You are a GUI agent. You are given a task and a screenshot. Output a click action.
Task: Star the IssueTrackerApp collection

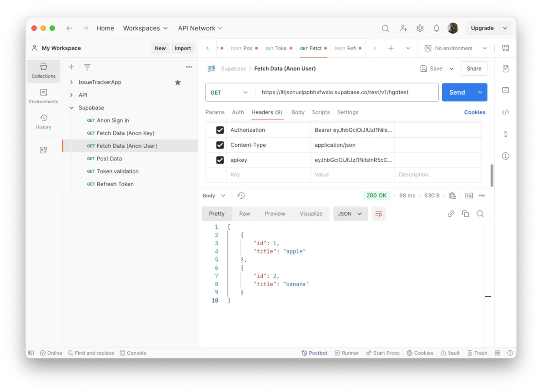pyautogui.click(x=178, y=82)
